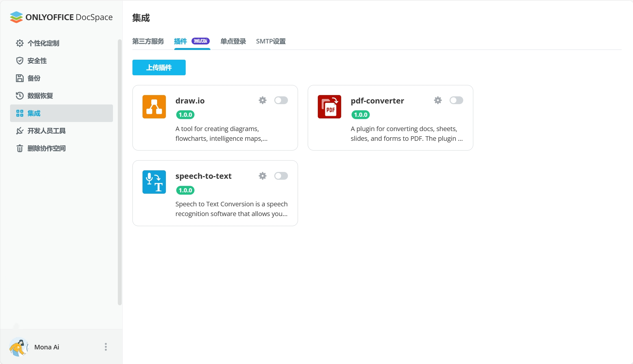
Task: Click the speech-to-text plugin title
Action: pos(204,176)
